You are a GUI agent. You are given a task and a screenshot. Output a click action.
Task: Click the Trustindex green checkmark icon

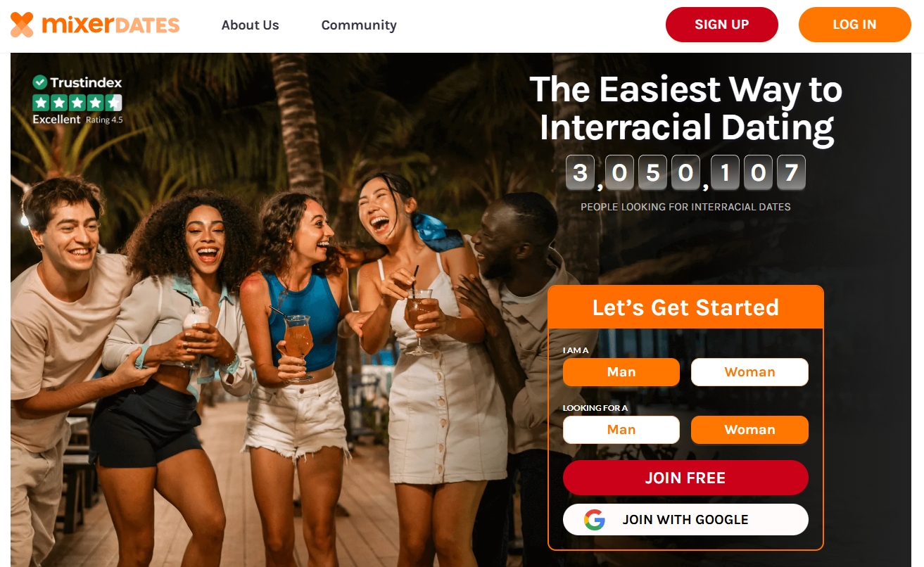click(40, 82)
